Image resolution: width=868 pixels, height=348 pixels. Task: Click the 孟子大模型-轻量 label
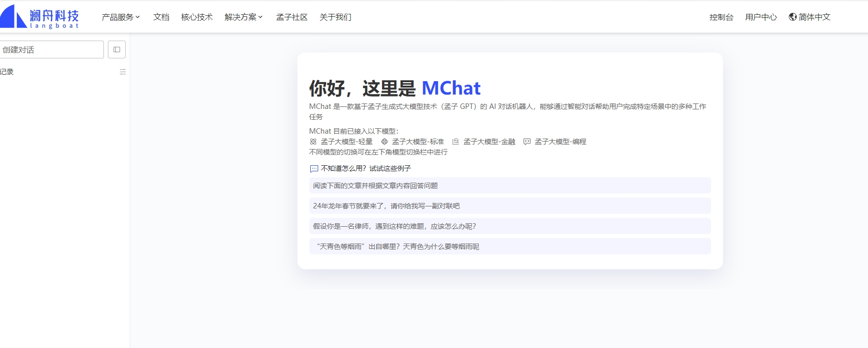tap(346, 142)
